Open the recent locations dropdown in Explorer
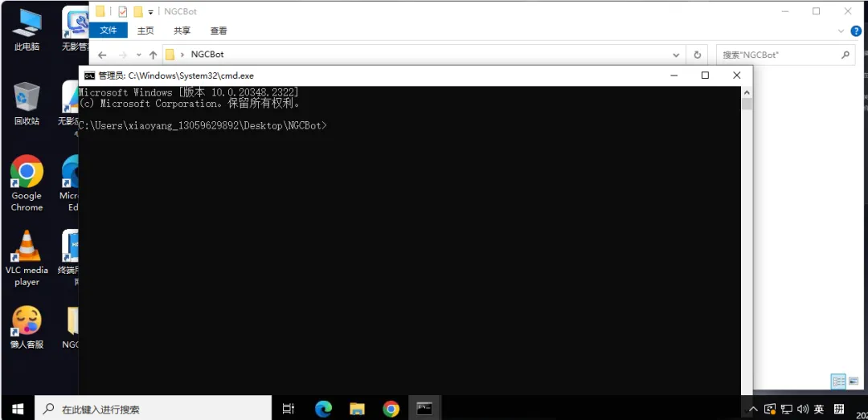 [x=139, y=55]
